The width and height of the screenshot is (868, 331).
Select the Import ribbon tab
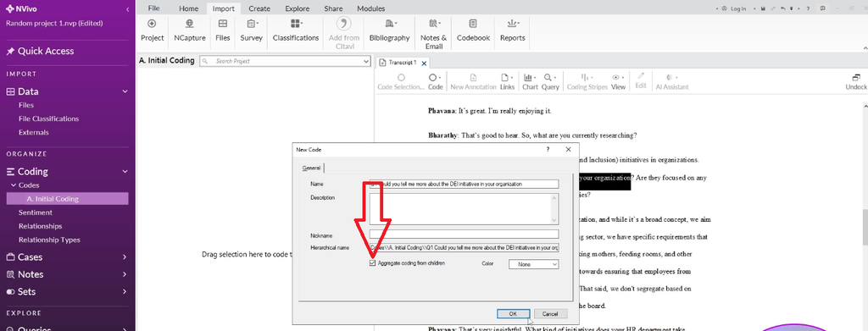click(x=224, y=8)
